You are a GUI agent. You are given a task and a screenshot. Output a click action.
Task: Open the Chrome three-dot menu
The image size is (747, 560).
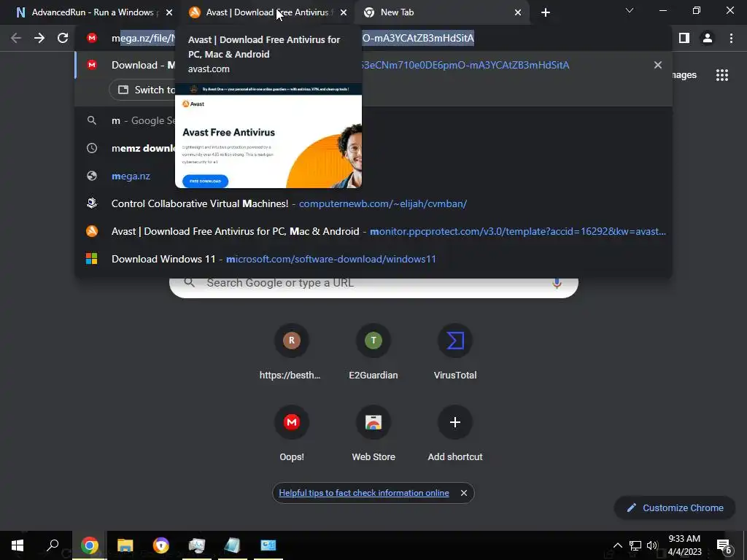click(731, 38)
